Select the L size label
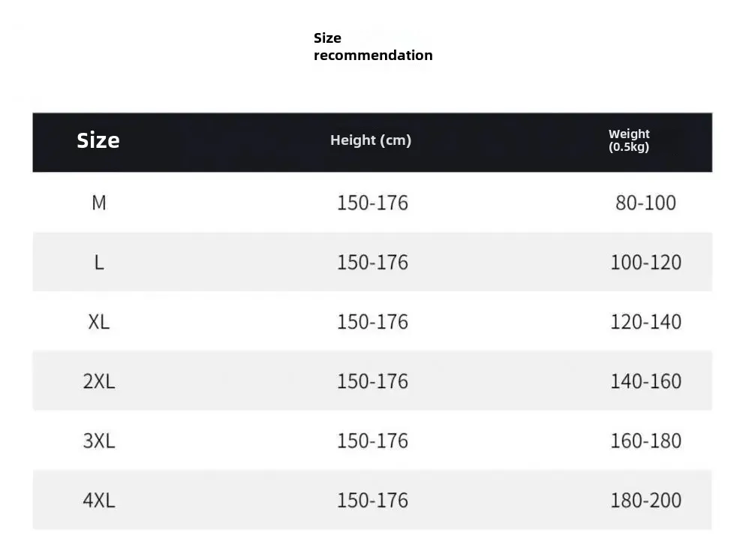This screenshot has height=560, width=743. tap(98, 263)
